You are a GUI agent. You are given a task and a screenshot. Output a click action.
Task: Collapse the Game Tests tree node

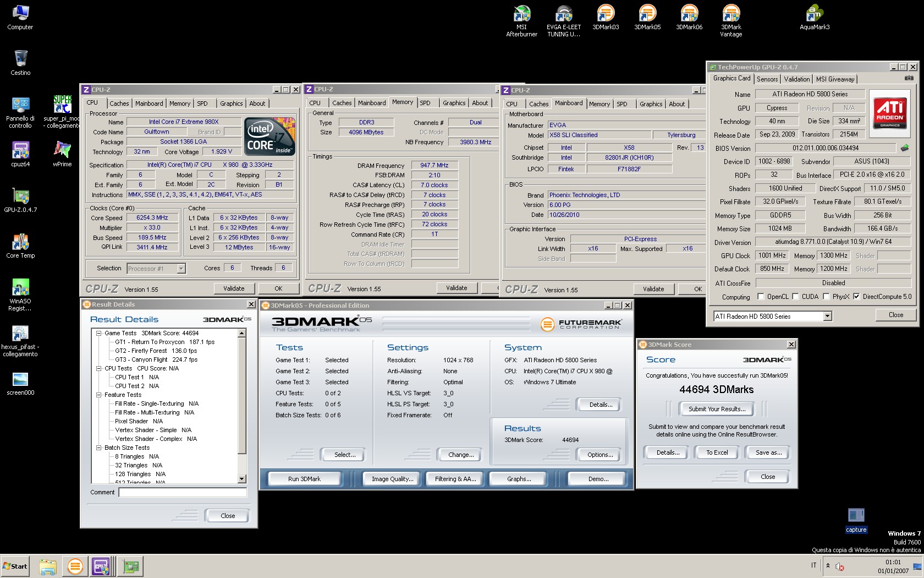click(99, 333)
